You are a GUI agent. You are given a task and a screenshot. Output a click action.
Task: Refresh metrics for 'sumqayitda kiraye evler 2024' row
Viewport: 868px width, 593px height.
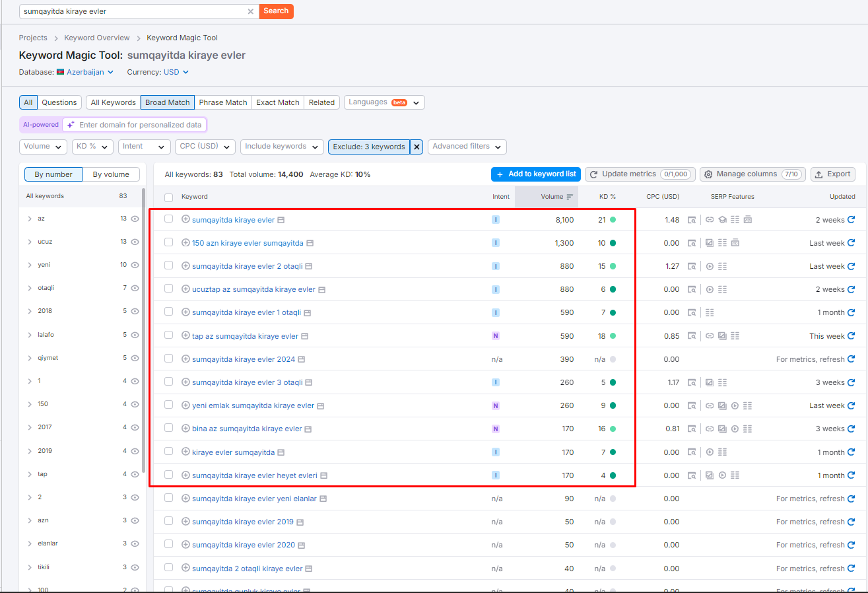point(851,359)
